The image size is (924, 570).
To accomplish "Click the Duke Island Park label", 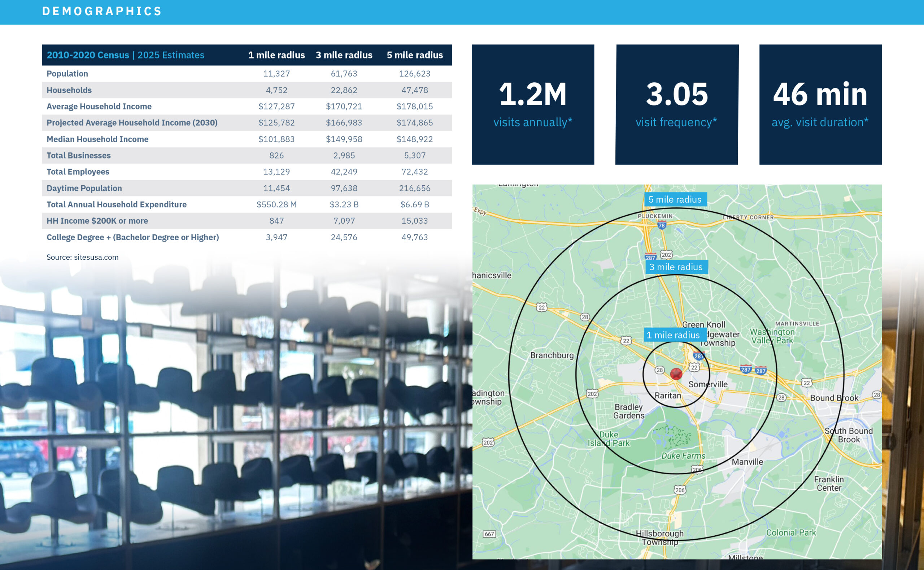I will point(608,439).
